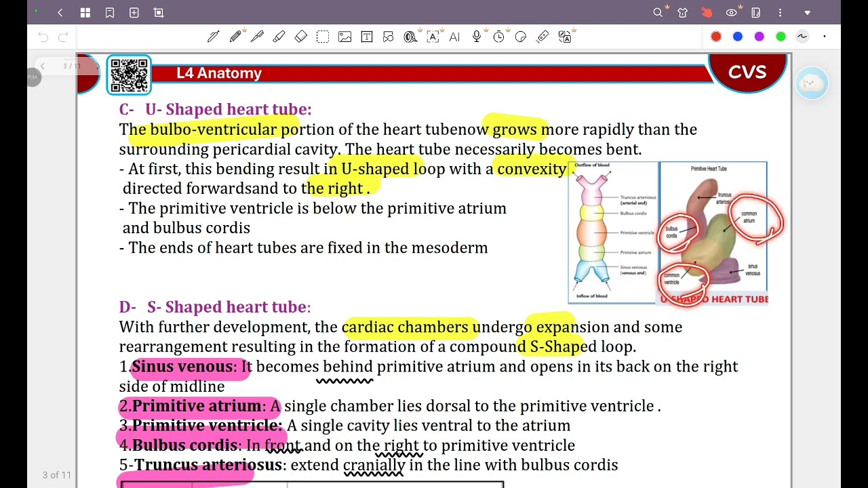Insert an image with the picture tool
868x488 pixels.
coord(345,37)
